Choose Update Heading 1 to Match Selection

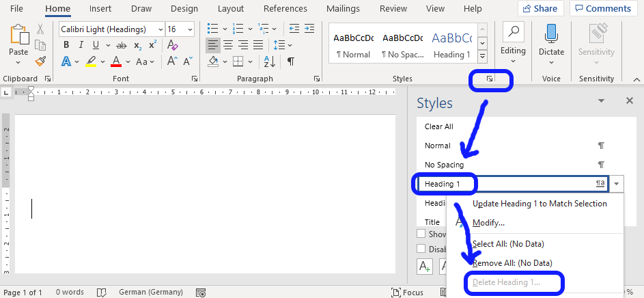(x=540, y=204)
